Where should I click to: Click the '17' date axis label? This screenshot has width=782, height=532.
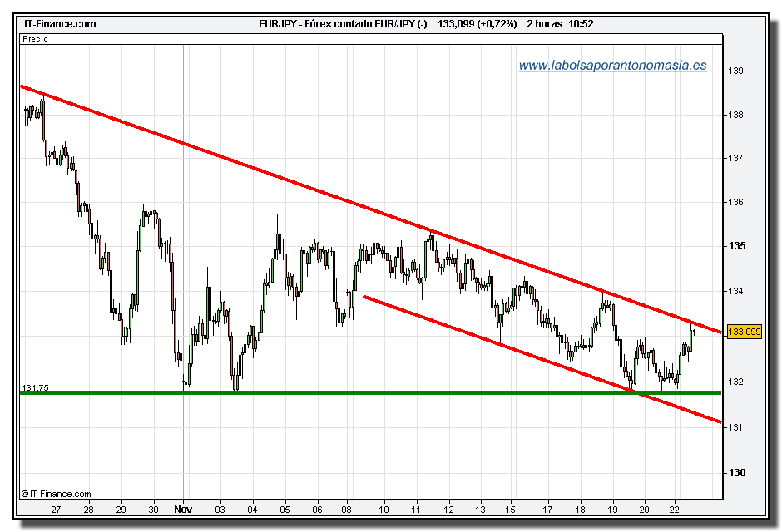click(x=547, y=509)
